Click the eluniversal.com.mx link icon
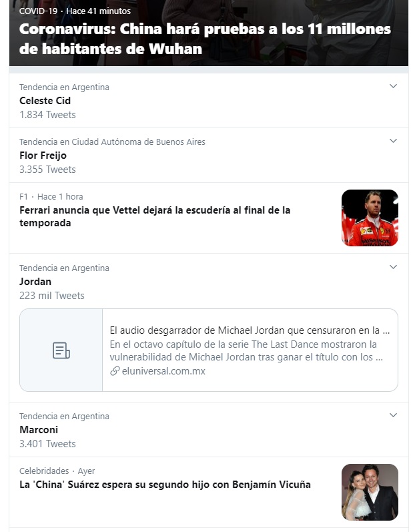This screenshot has height=532, width=415. coord(115,371)
